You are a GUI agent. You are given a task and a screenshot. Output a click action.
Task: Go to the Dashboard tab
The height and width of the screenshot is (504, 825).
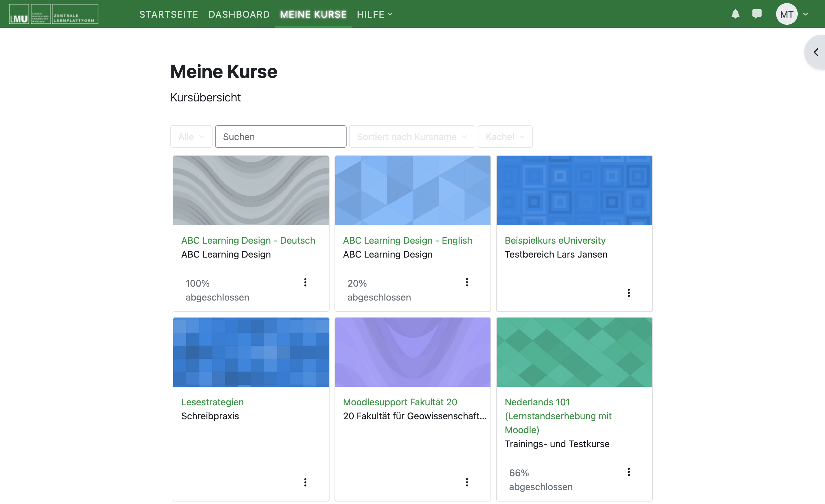(x=239, y=14)
